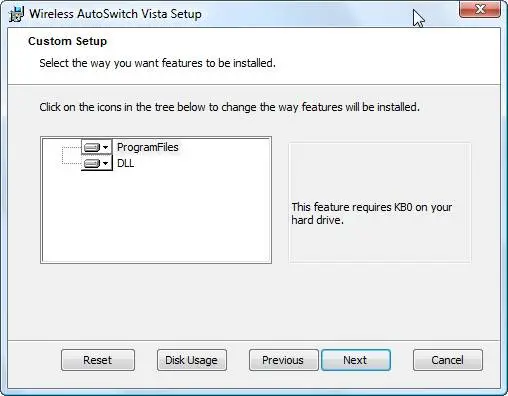
Task: Click the Reset button
Action: [98, 360]
